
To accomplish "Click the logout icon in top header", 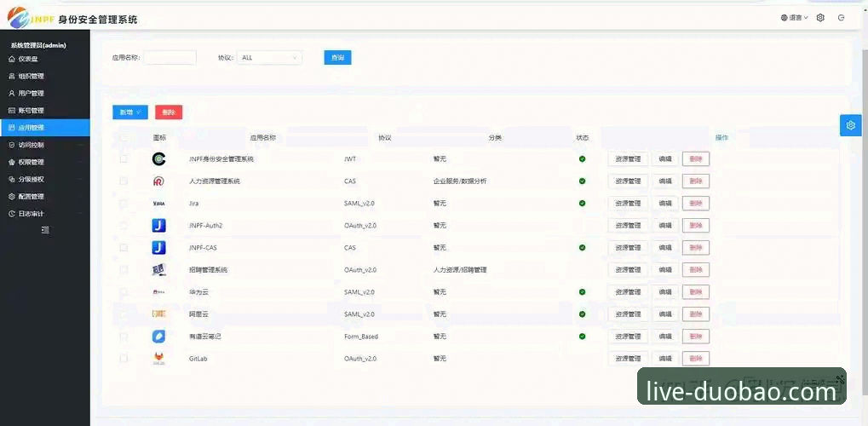I will click(842, 18).
